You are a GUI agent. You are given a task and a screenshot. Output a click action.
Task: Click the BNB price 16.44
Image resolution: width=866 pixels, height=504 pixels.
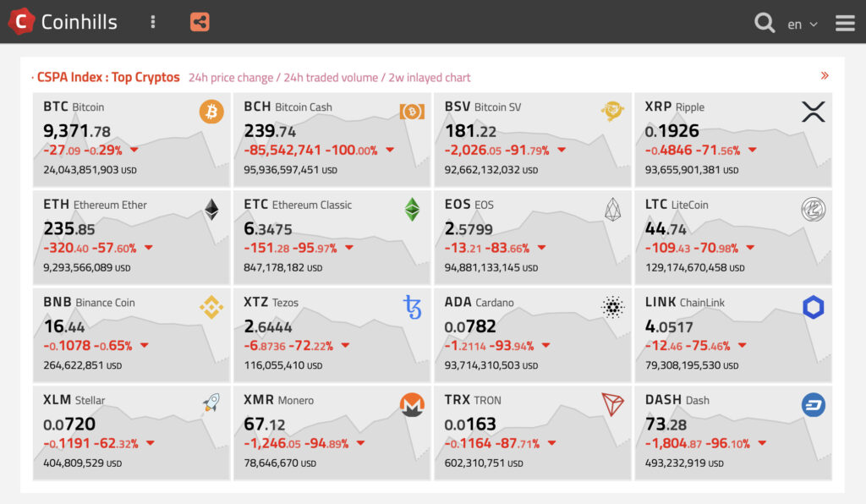tap(64, 326)
